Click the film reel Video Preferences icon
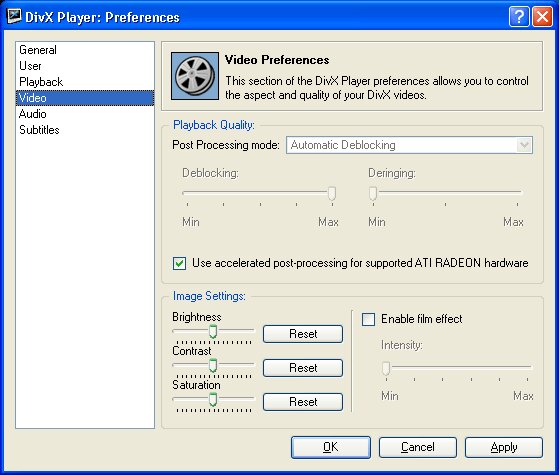Screen dimensions: 559x475 point(195,76)
